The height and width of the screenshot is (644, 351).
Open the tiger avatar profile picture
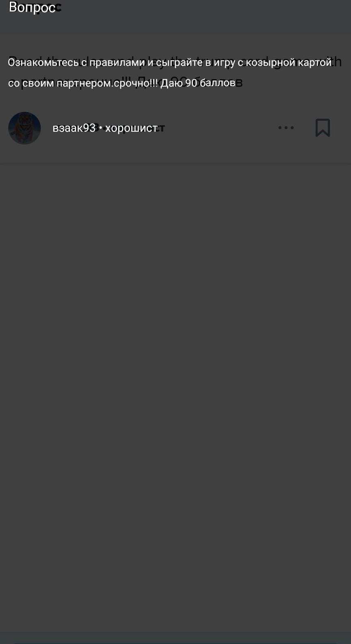pyautogui.click(x=24, y=128)
